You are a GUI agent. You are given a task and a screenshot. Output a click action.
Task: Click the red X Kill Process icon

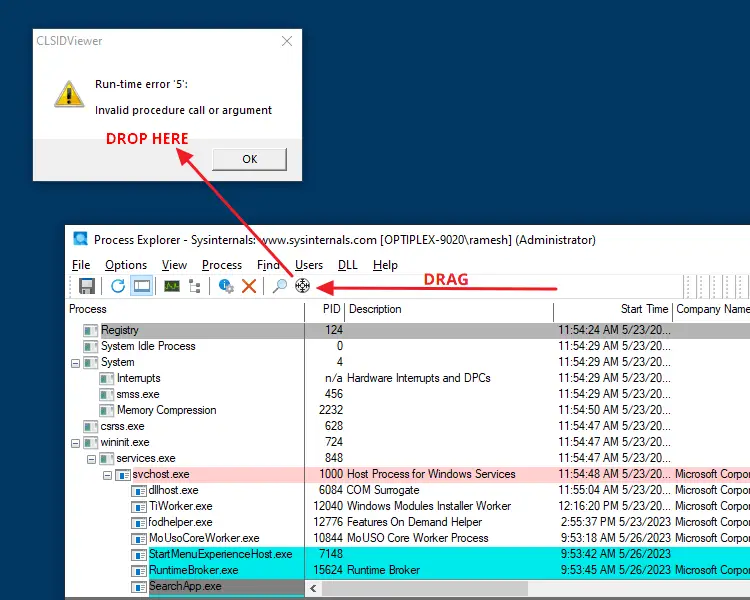[x=249, y=286]
